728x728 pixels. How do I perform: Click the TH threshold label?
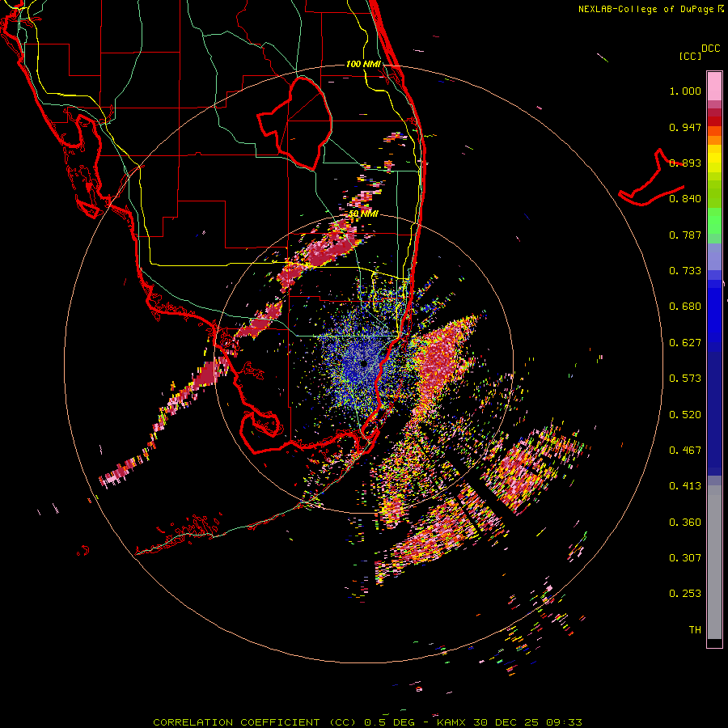click(x=695, y=630)
